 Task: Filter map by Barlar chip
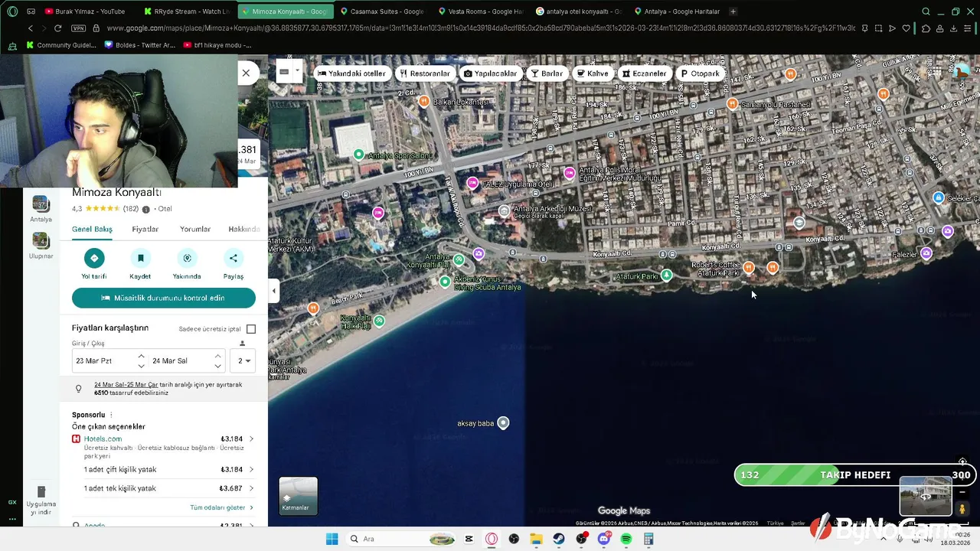click(547, 73)
